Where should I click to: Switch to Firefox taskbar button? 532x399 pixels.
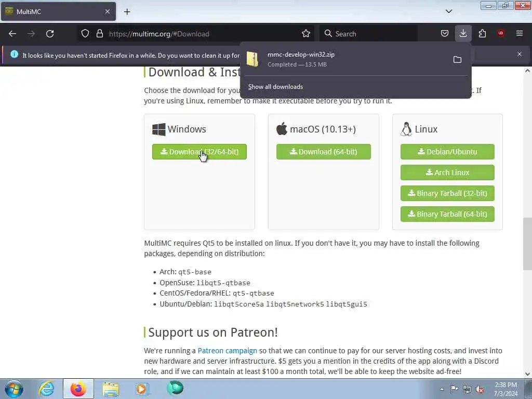point(78,389)
